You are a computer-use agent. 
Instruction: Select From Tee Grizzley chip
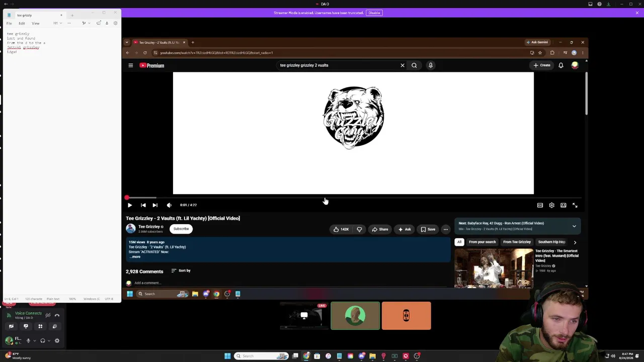(x=517, y=242)
